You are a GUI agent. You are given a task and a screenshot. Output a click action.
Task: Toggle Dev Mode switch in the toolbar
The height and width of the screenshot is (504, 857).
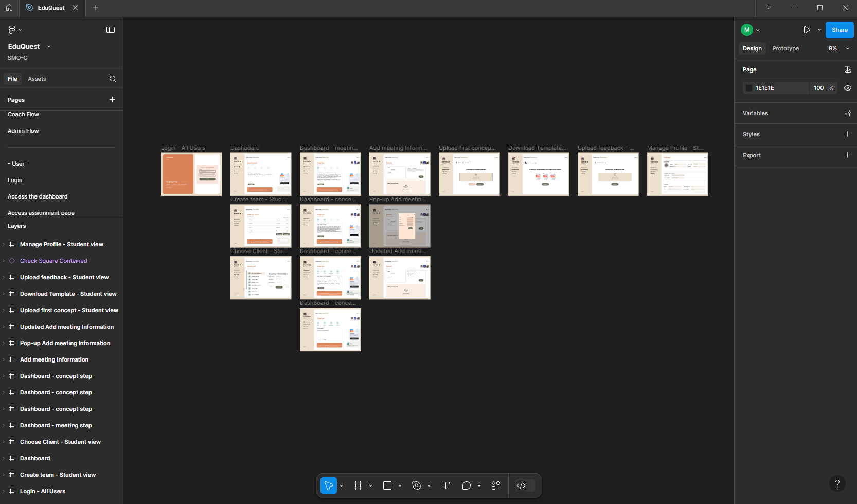[x=525, y=485]
